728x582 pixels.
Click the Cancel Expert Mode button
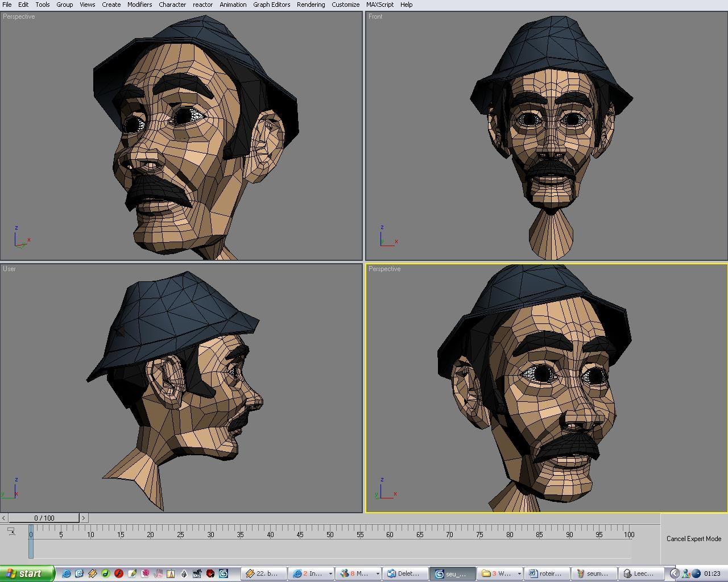[694, 538]
